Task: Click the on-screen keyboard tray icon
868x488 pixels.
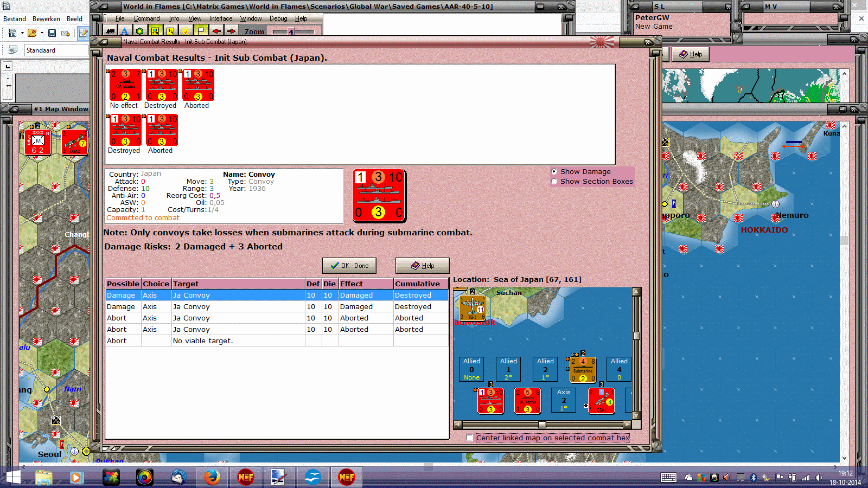Action: pos(668,478)
